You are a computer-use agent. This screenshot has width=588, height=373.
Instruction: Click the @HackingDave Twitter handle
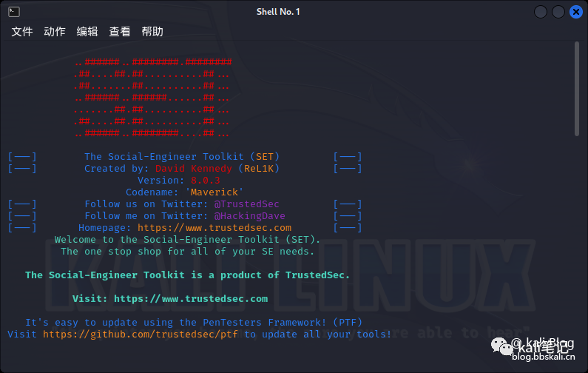click(x=249, y=216)
